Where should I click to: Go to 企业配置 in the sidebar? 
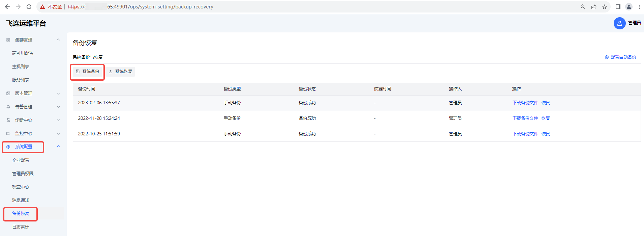click(21, 160)
